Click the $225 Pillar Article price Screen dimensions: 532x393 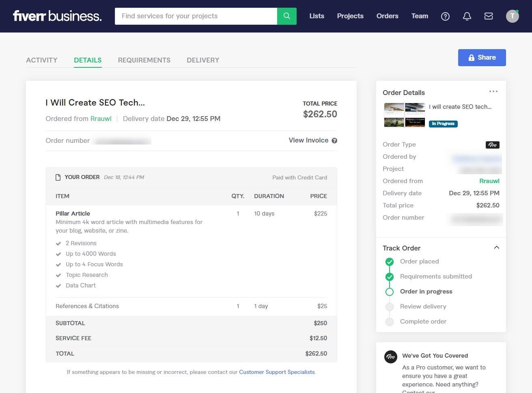click(x=321, y=214)
